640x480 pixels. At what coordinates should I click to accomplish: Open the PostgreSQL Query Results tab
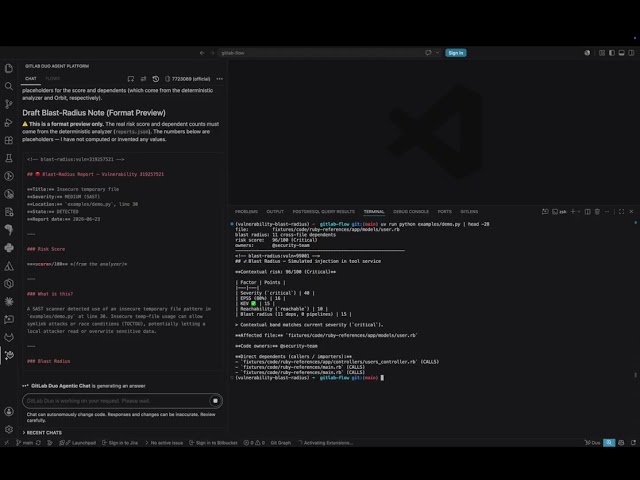click(x=323, y=211)
